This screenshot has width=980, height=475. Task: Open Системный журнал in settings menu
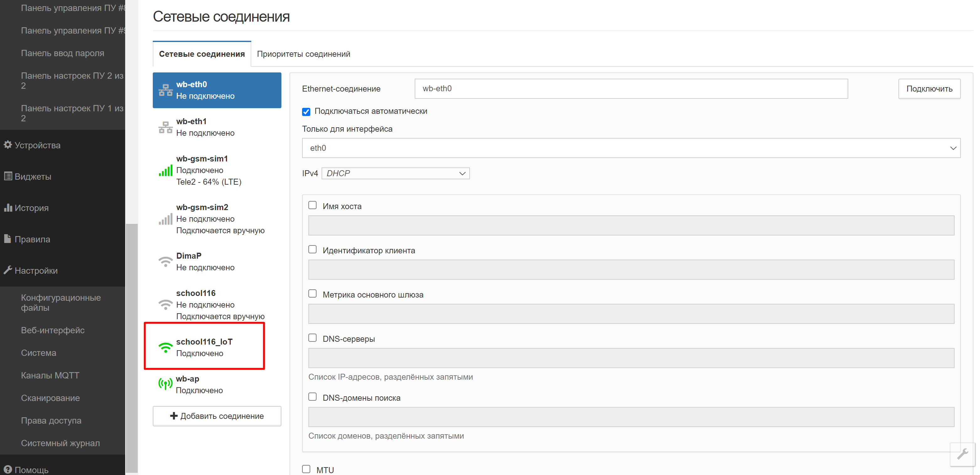point(60,443)
